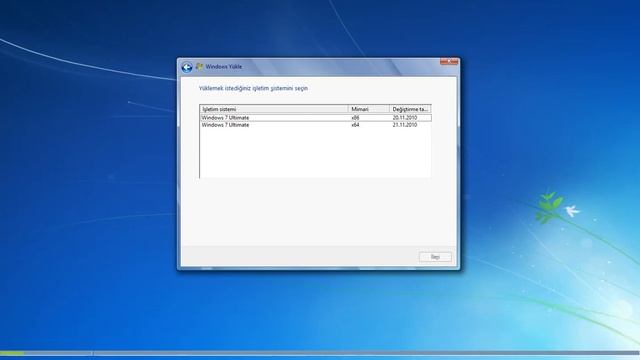640x360 pixels.
Task: Click the Windows Yükle title text
Action: [x=224, y=67]
